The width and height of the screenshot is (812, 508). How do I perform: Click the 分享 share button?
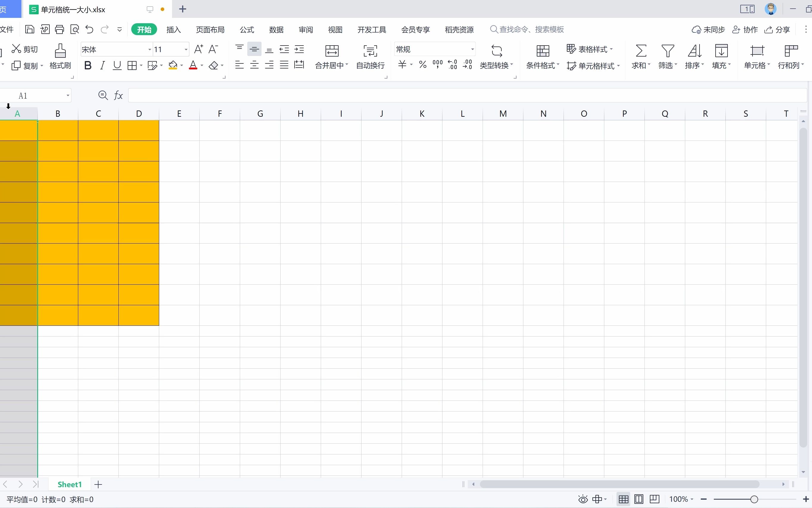777,29
